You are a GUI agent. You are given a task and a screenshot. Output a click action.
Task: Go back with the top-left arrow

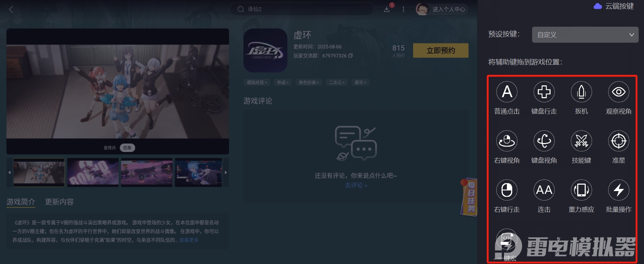click(11, 9)
